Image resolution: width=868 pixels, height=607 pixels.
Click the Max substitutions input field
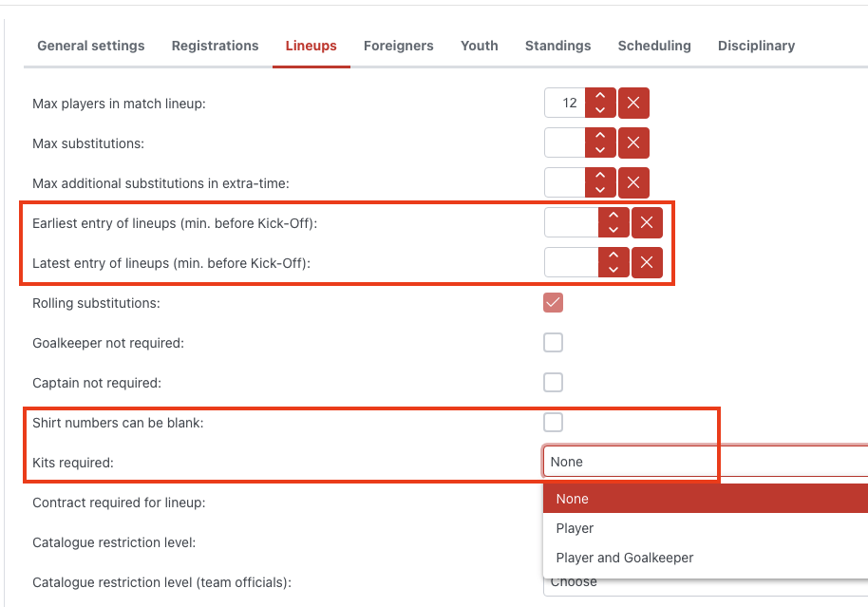564,143
